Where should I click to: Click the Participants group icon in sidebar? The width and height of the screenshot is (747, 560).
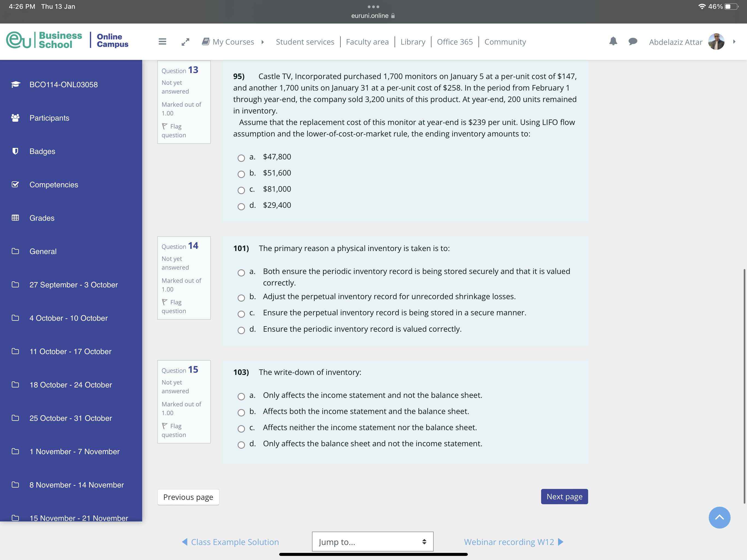(x=15, y=118)
